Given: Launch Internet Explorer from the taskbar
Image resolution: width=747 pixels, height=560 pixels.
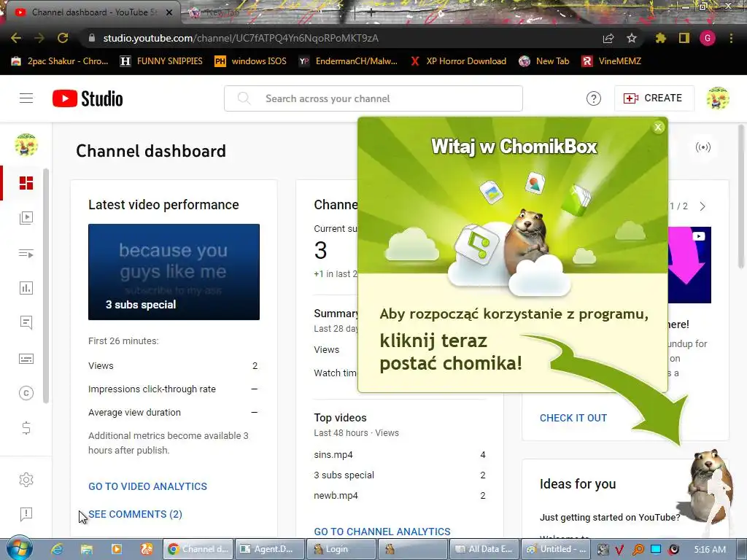Looking at the screenshot, I should click(x=57, y=549).
